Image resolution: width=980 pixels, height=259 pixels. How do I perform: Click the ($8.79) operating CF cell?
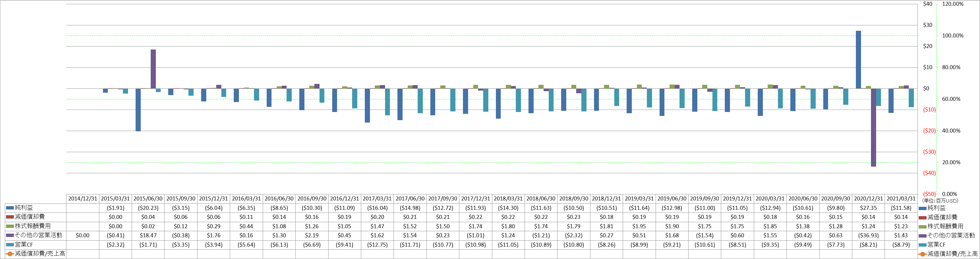[x=901, y=245]
